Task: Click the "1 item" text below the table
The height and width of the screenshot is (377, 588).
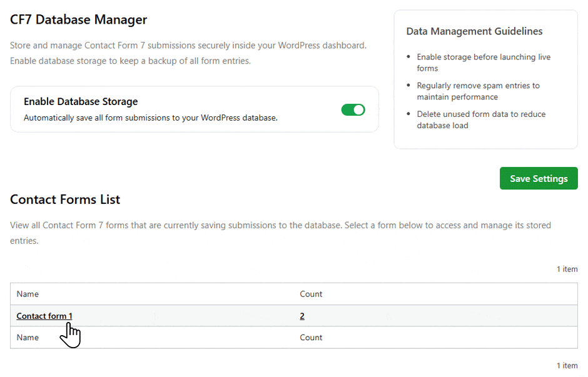Action: pyautogui.click(x=567, y=365)
